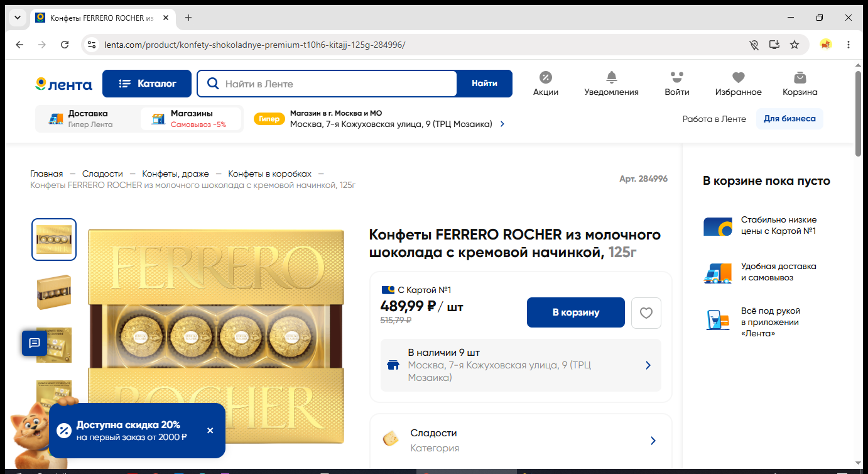Click the Найти search button

click(x=484, y=84)
